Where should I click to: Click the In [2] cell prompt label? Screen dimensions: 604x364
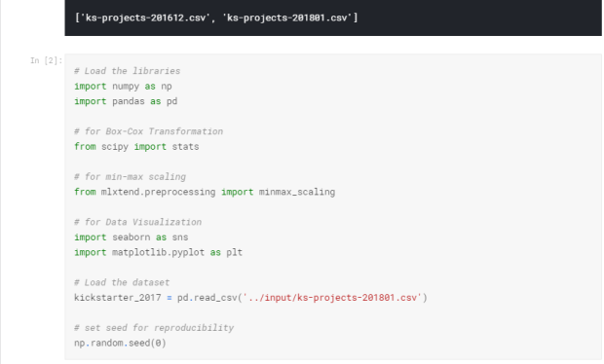pos(46,60)
